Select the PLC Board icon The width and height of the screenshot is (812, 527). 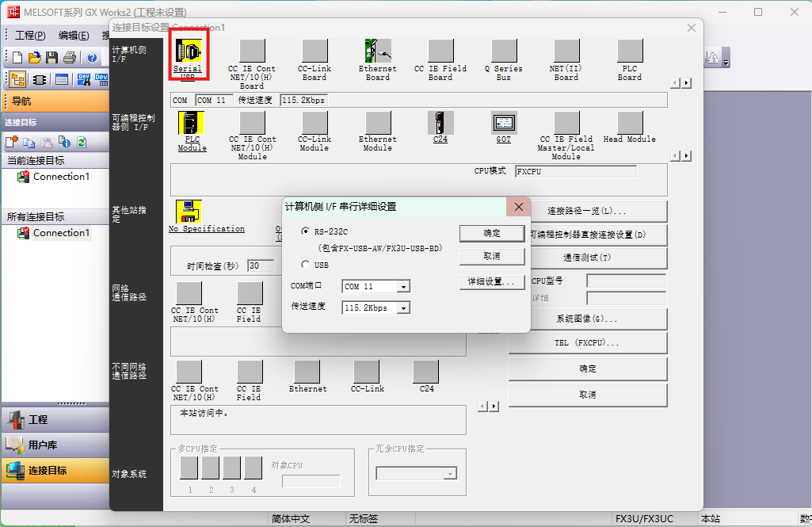click(630, 51)
